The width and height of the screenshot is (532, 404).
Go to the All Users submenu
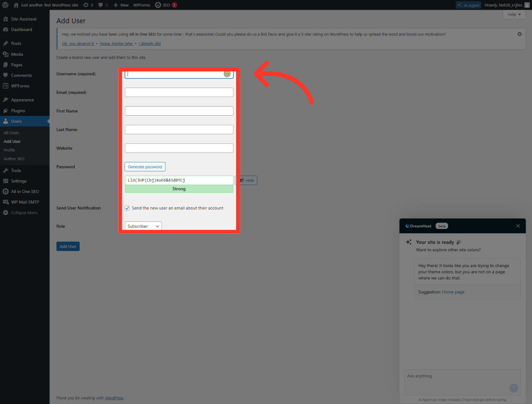point(12,133)
